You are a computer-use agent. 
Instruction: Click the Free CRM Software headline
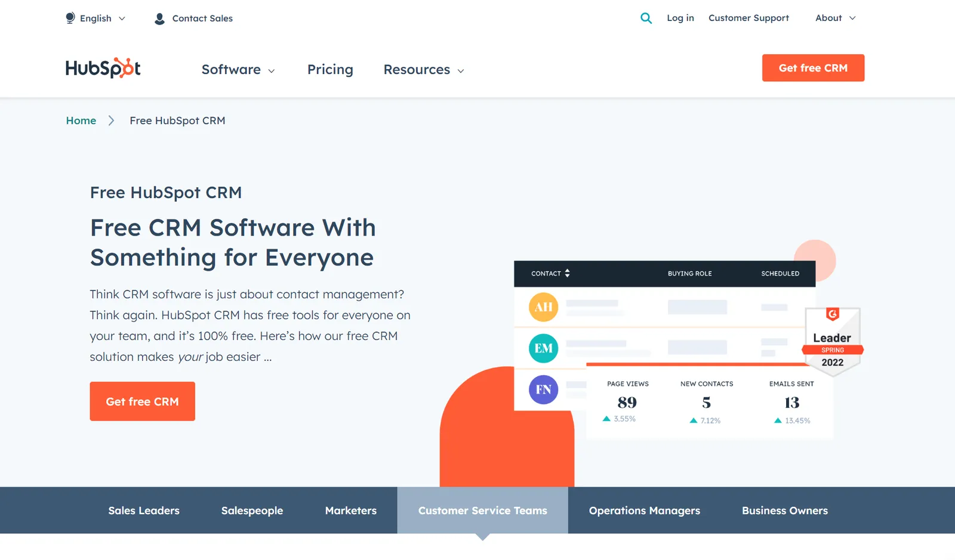[233, 243]
